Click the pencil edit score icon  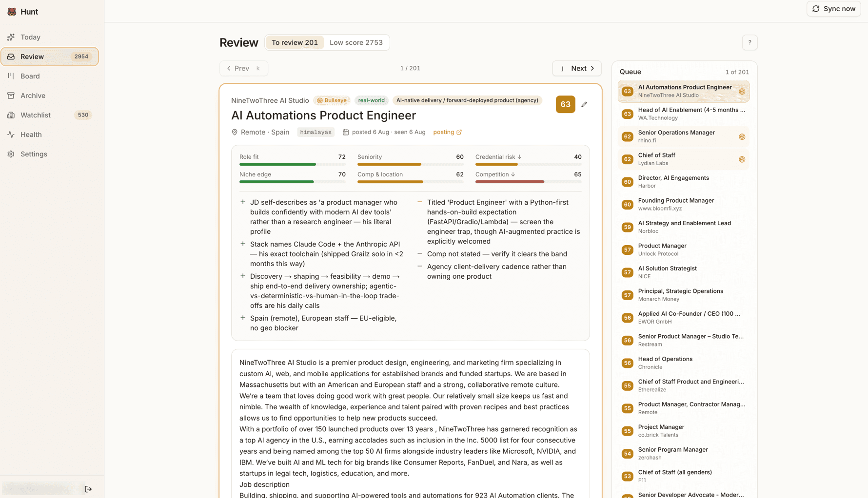[584, 104]
